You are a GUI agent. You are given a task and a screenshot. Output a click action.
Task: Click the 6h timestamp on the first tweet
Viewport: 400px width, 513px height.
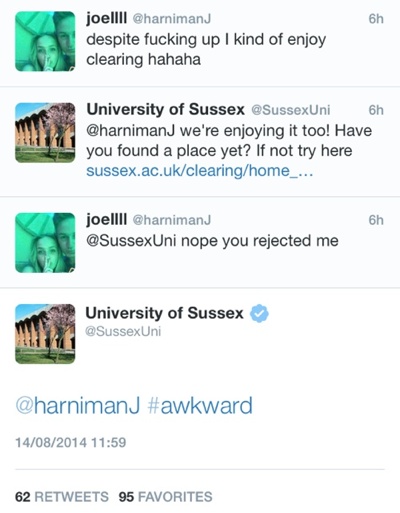pos(376,19)
